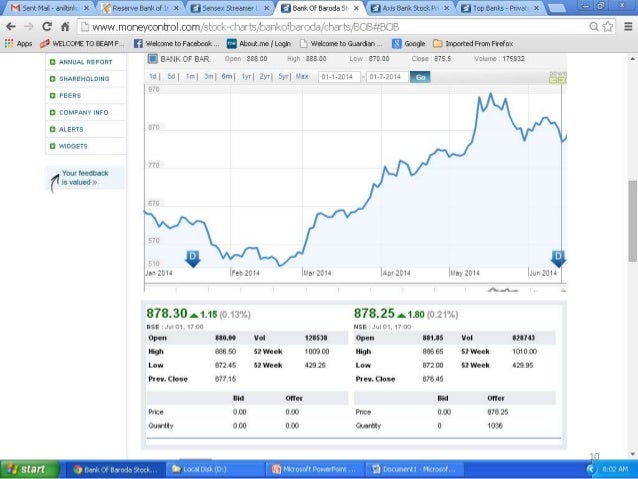Click the scrollbar down arrow

click(632, 454)
